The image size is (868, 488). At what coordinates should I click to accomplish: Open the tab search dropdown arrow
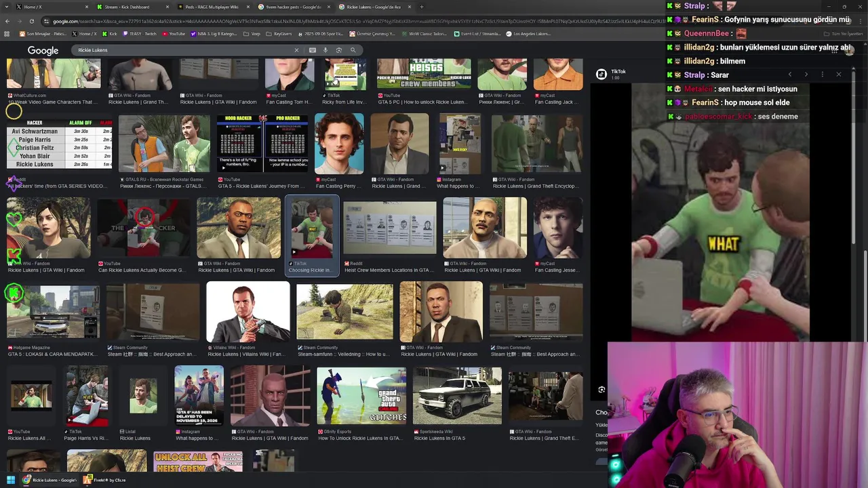(x=6, y=7)
